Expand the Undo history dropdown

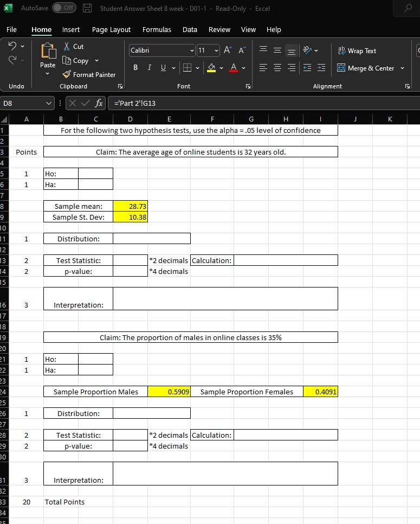click(22, 46)
